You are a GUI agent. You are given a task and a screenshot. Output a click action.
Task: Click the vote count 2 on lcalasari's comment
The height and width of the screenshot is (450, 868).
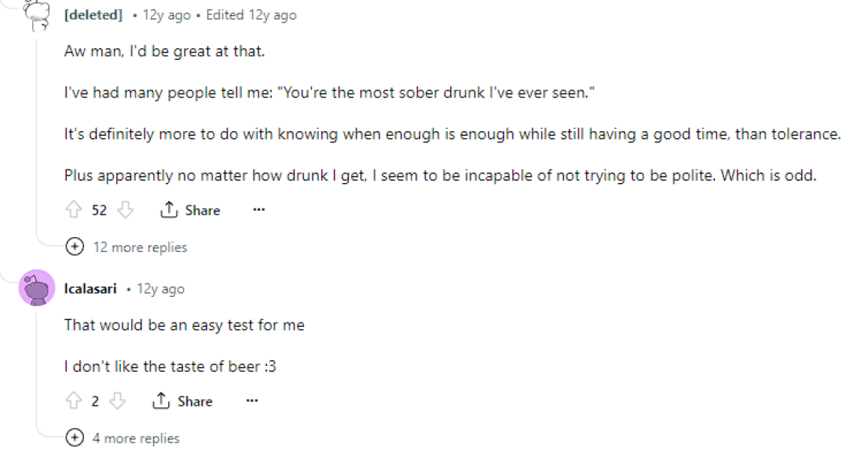pos(95,401)
